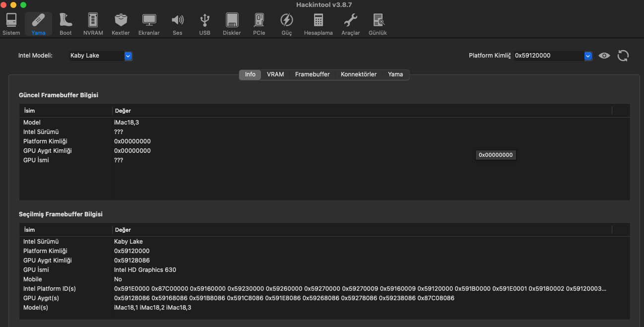Open the Boot section icon

point(65,24)
